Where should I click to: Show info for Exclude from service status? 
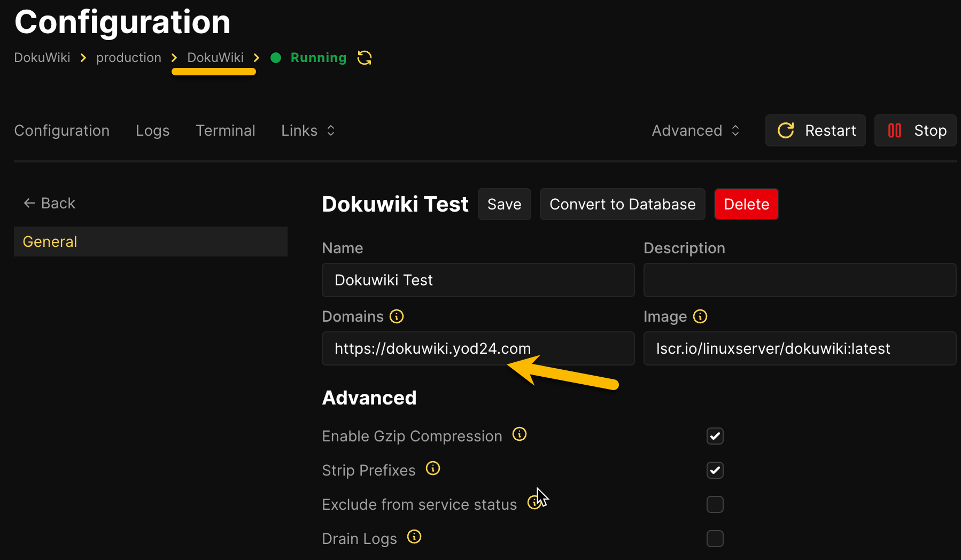[533, 503]
